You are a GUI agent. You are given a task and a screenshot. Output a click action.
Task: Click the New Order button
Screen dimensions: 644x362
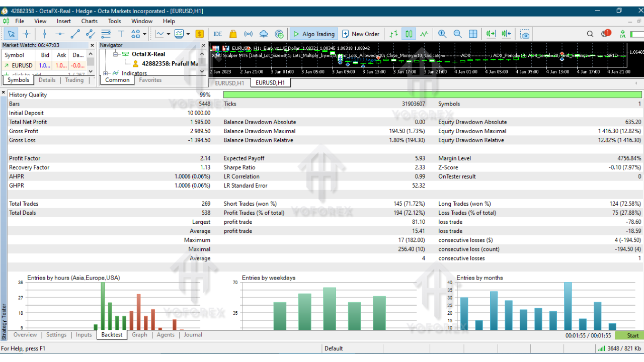click(361, 34)
